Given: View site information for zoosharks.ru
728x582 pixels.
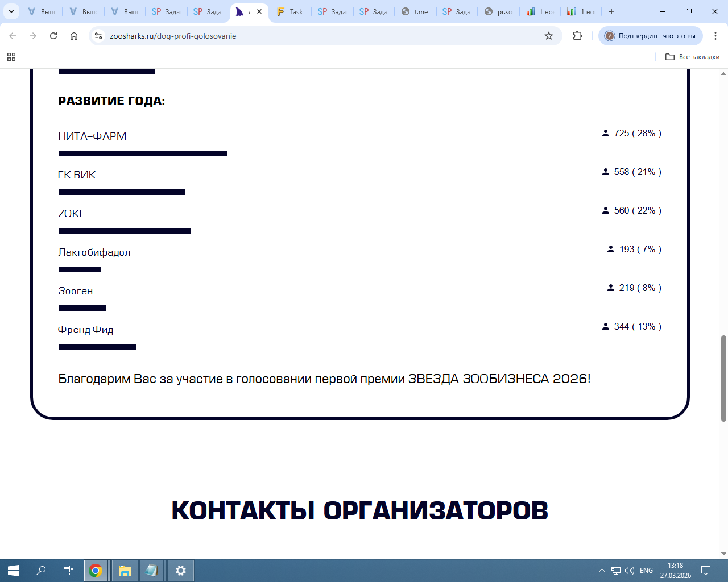Looking at the screenshot, I should point(98,36).
